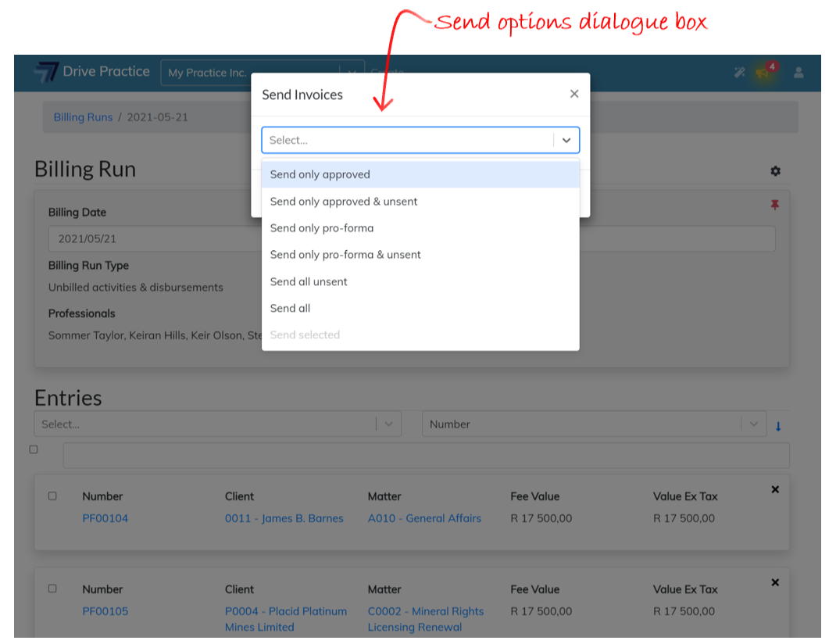The image size is (836, 644).
Task: Collapse the Send Invoices dropdown chevron
Action: click(566, 140)
